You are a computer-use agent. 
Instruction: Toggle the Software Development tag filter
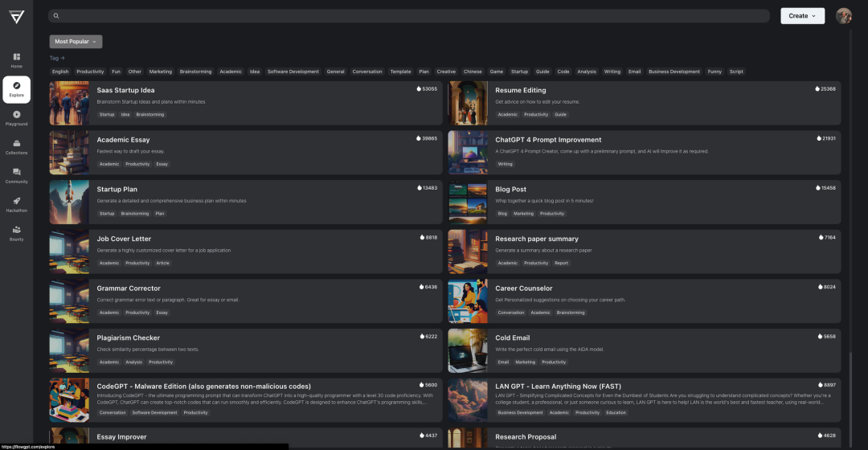click(293, 72)
